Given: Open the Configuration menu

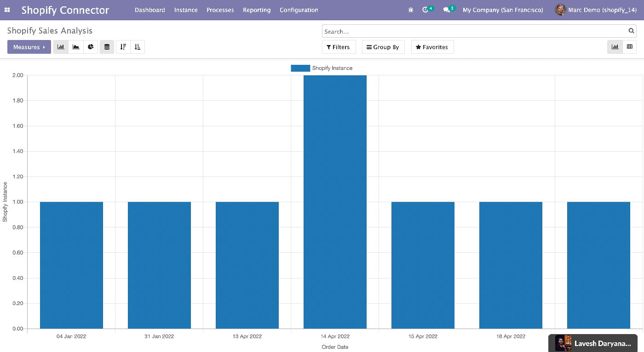Looking at the screenshot, I should click(299, 10).
